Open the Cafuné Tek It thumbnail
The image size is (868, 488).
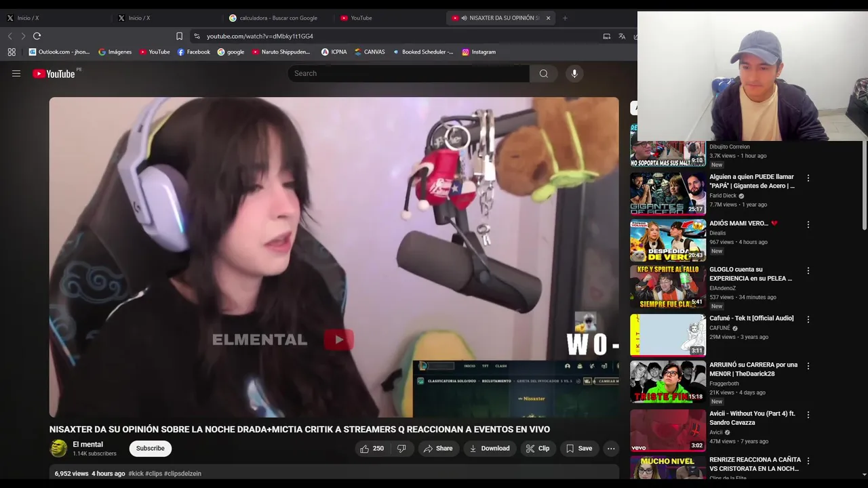tap(668, 335)
